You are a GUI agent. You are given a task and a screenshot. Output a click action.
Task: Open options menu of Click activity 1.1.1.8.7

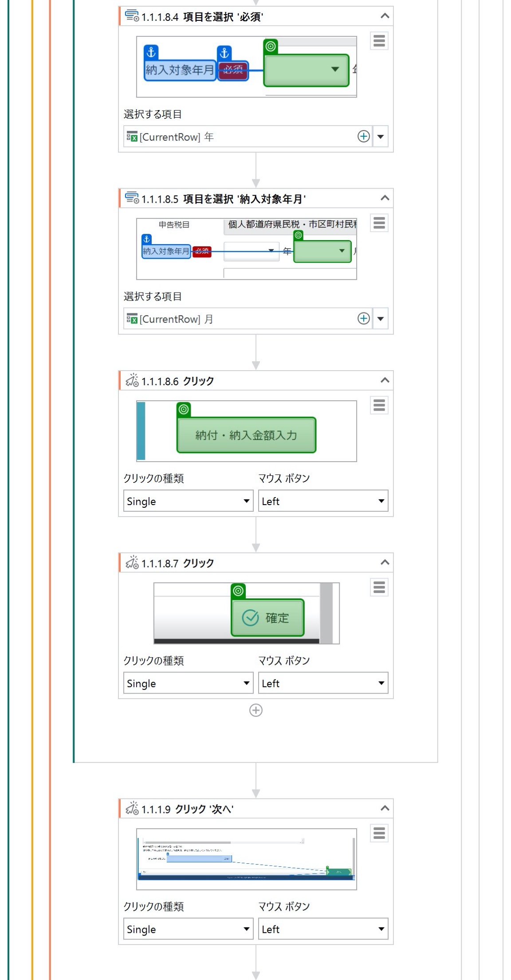[x=379, y=587]
